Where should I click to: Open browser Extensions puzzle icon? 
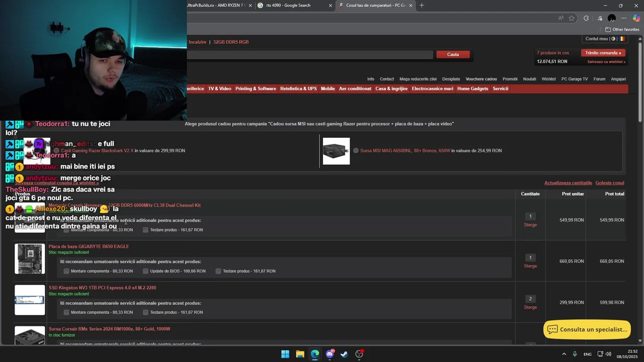[586, 18]
